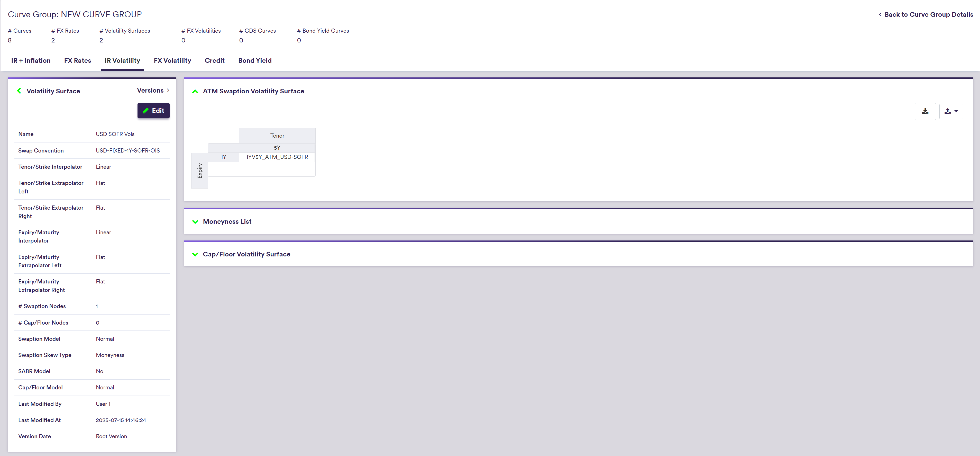Open the FX Volatility tab
980x456 pixels.
[172, 60]
